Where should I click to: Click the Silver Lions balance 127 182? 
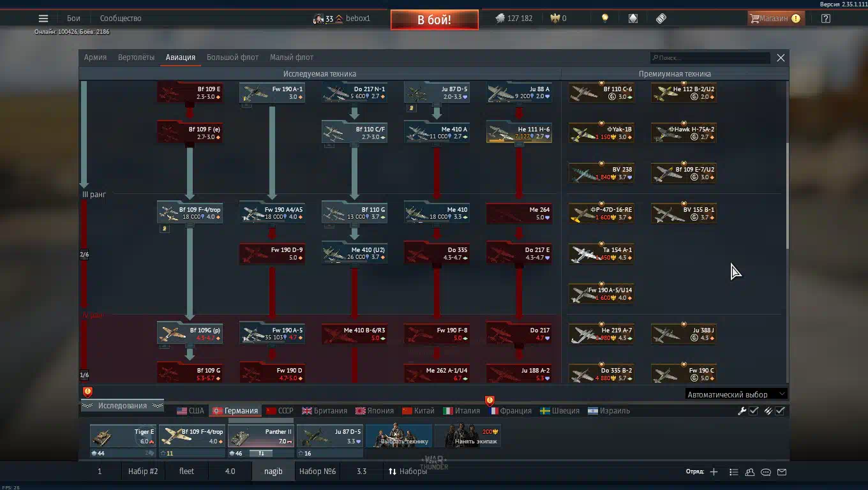click(514, 19)
